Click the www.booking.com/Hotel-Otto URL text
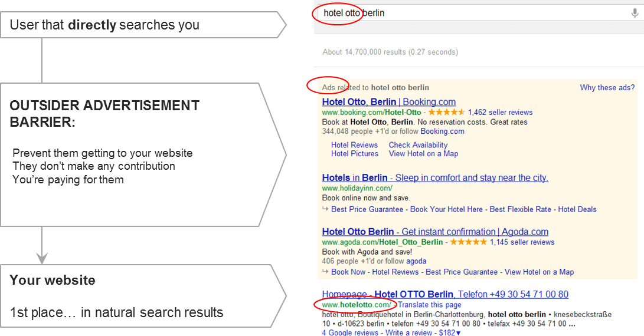This screenshot has height=336, width=644. pyautogui.click(x=371, y=113)
